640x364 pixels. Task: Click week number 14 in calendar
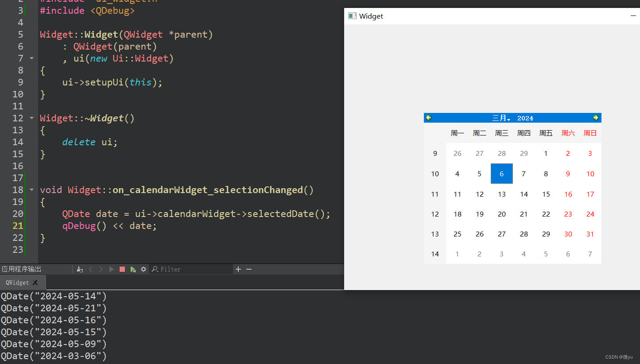(435, 254)
